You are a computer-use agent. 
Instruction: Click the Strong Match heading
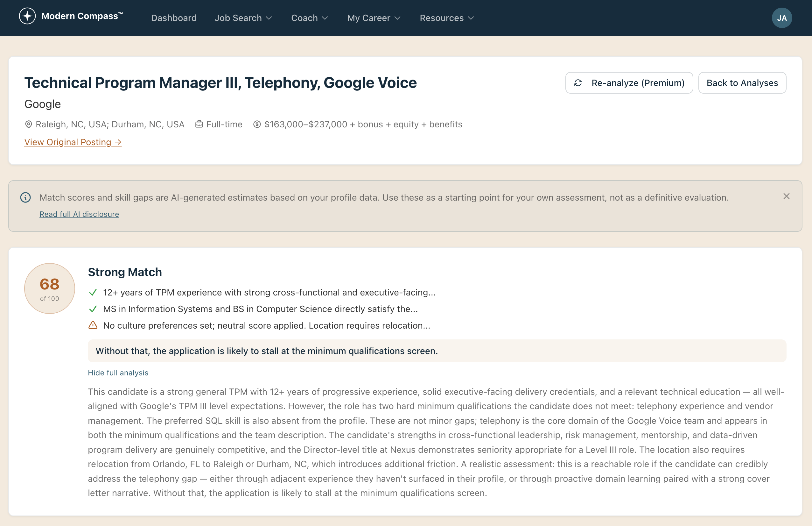(125, 272)
